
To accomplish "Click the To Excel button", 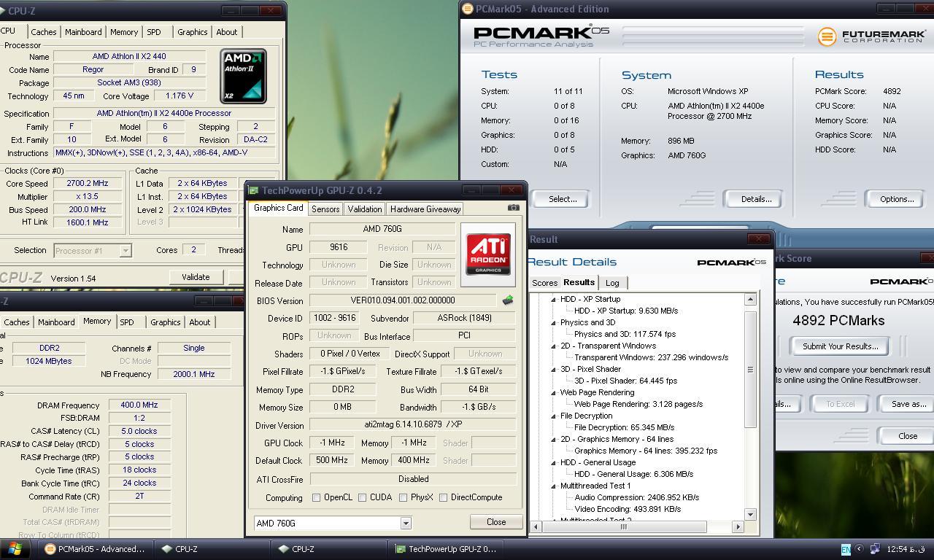I will click(840, 404).
